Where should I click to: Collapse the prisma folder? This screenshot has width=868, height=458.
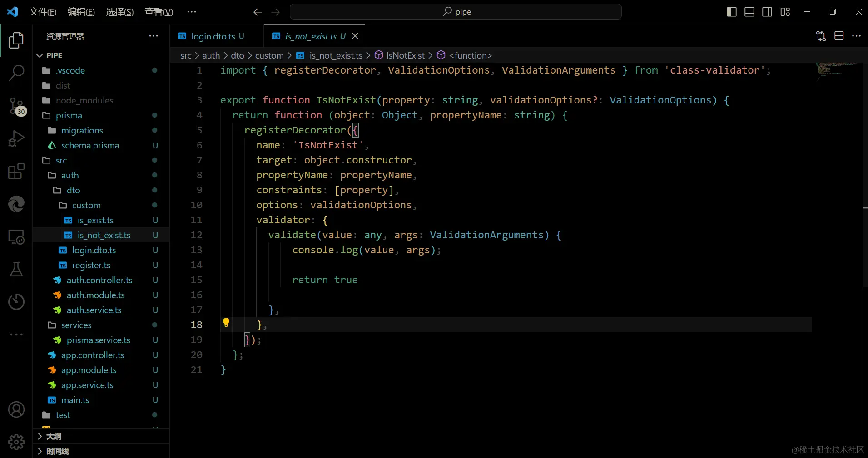click(x=101, y=115)
